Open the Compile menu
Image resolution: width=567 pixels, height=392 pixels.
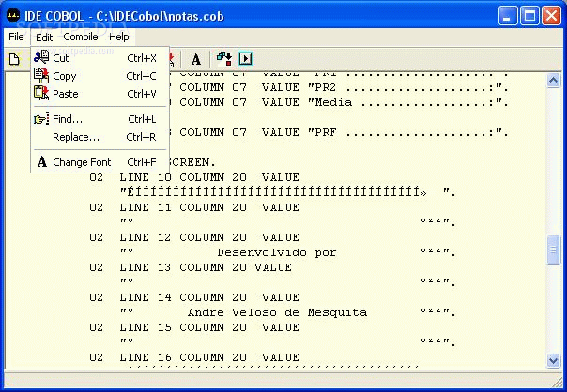click(81, 37)
